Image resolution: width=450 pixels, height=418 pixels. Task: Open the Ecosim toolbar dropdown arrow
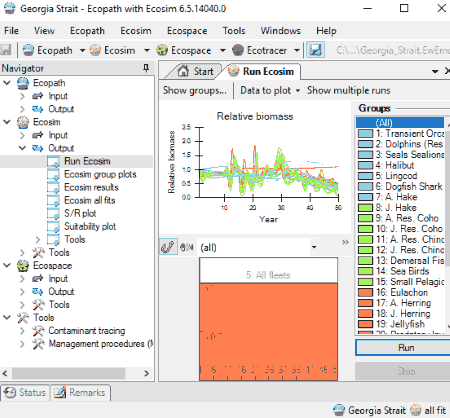pyautogui.click(x=147, y=50)
